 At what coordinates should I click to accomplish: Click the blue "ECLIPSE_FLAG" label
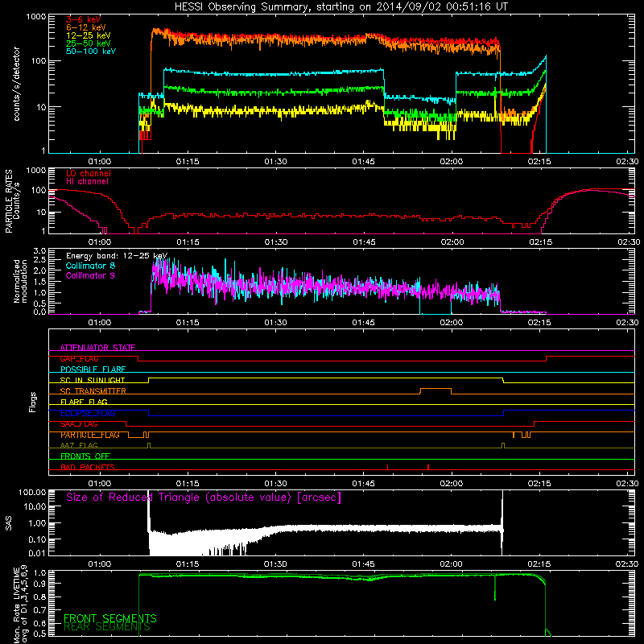pos(88,413)
